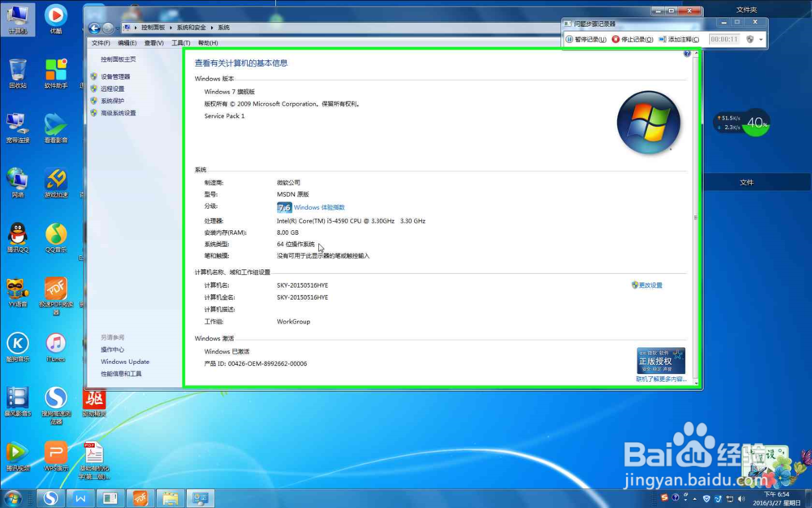Click the taskbar clock showing 6:54
Image resolution: width=812 pixels, height=508 pixels.
(x=778, y=499)
